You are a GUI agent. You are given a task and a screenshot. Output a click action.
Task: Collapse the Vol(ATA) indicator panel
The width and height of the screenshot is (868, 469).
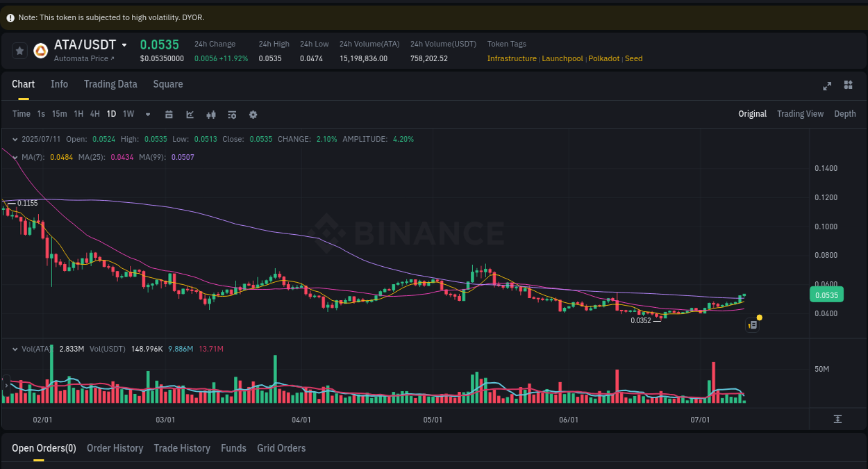[x=14, y=348]
